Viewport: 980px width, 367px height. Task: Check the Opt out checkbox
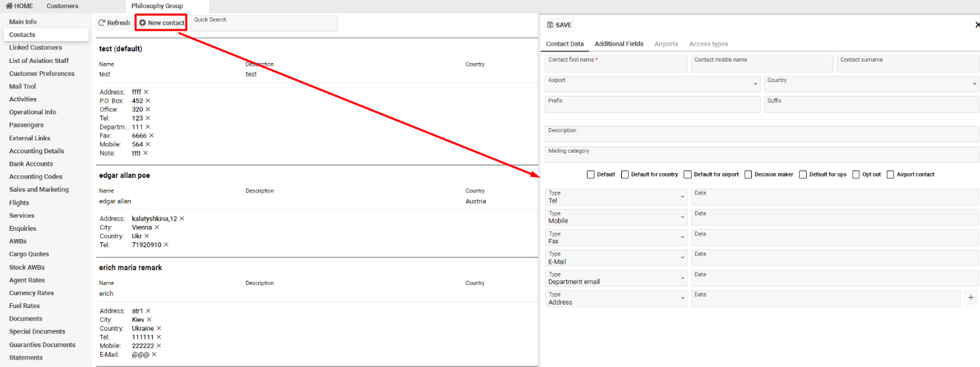856,175
